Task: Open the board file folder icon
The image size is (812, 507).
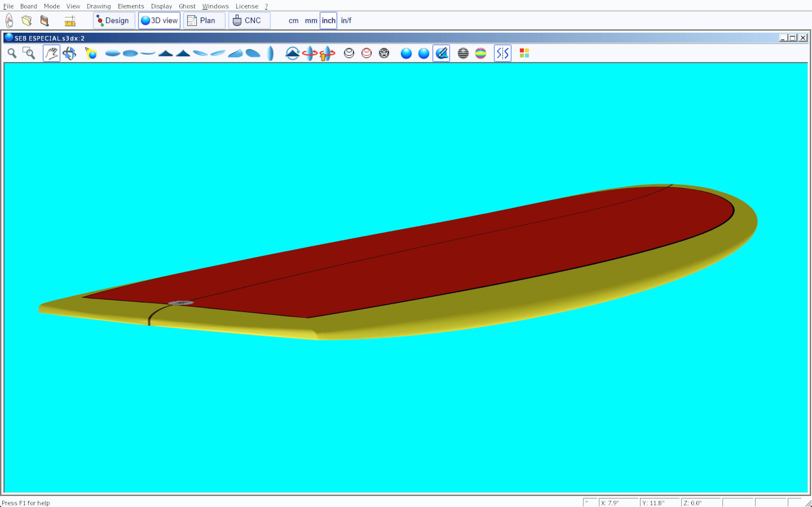Action: [x=27, y=21]
